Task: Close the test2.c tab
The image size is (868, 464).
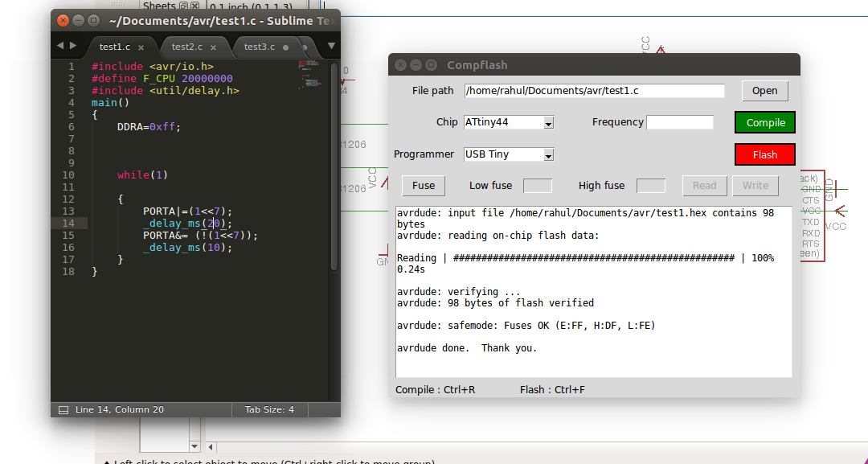Action: point(213,47)
